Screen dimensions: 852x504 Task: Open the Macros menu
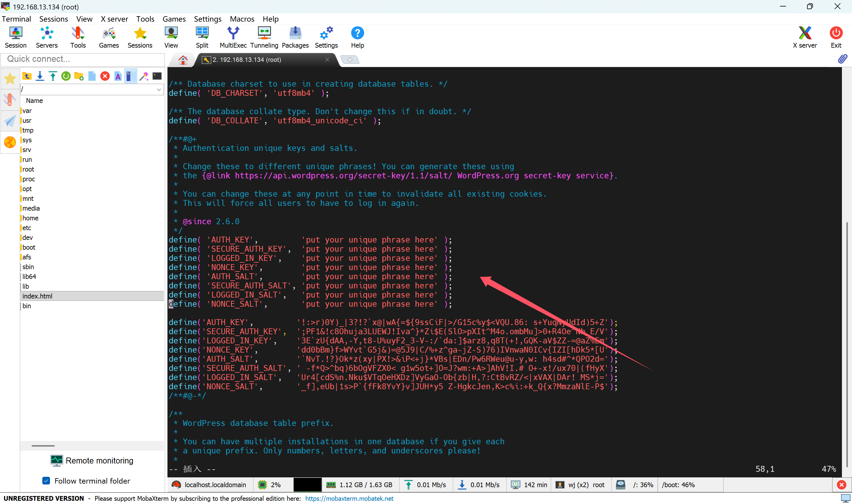242,19
